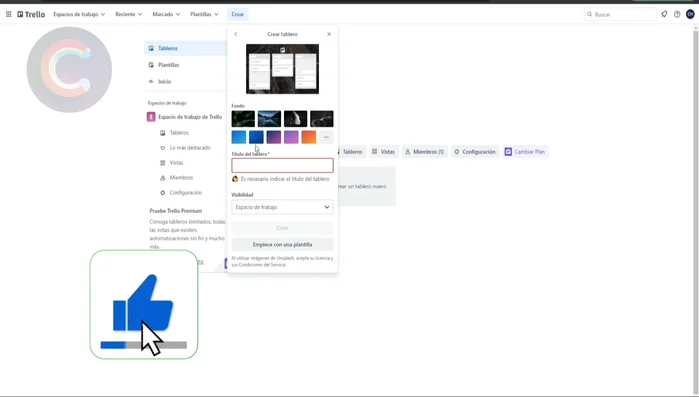699x397 pixels.
Task: Expand Espacios de trabajo dropdown
Action: tap(79, 14)
